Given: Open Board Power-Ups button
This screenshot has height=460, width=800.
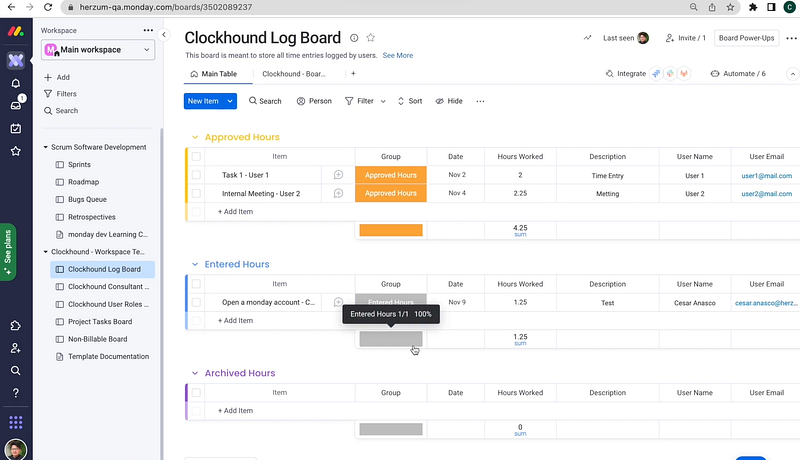Looking at the screenshot, I should 746,38.
